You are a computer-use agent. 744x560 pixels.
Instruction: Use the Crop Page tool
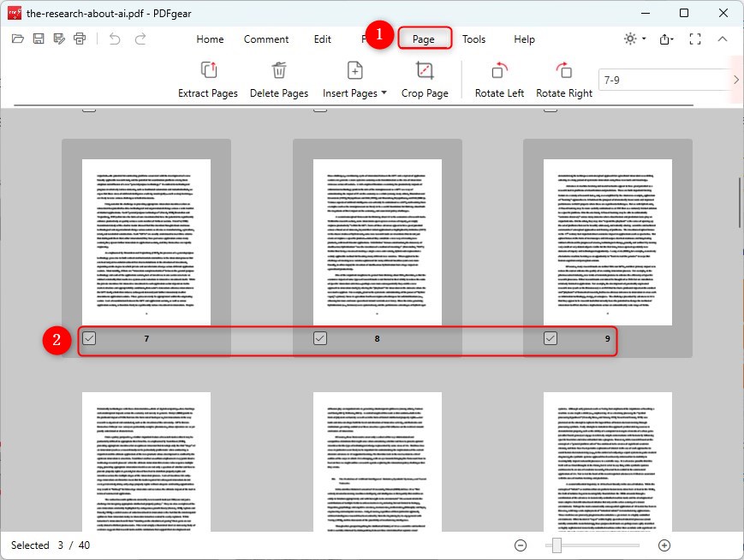click(x=425, y=79)
